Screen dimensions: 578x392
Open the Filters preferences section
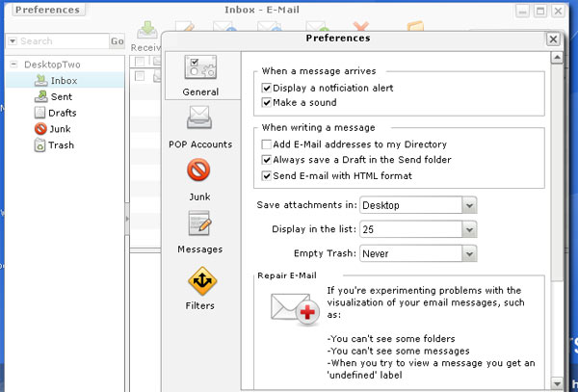[199, 288]
